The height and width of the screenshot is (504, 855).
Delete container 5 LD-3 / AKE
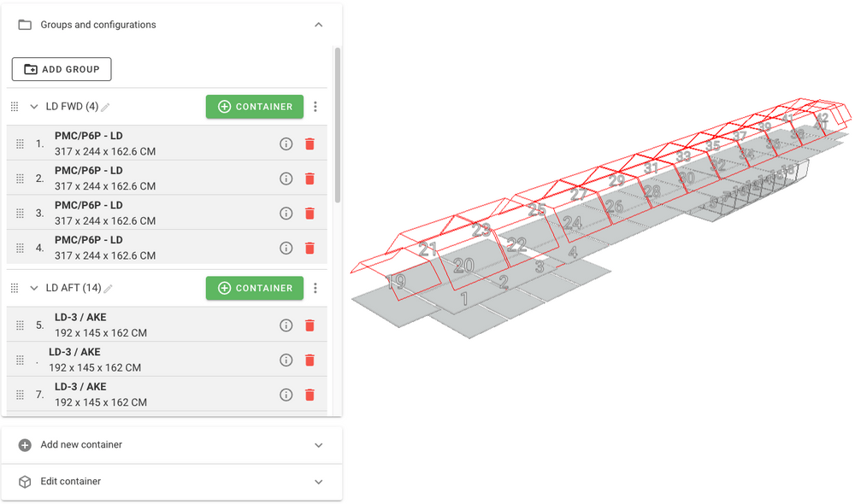coord(310,325)
